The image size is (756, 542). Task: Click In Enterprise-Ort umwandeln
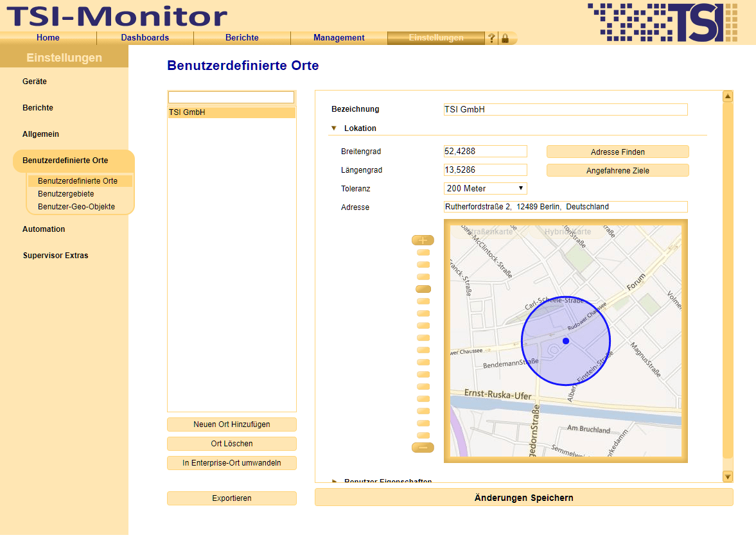click(232, 463)
